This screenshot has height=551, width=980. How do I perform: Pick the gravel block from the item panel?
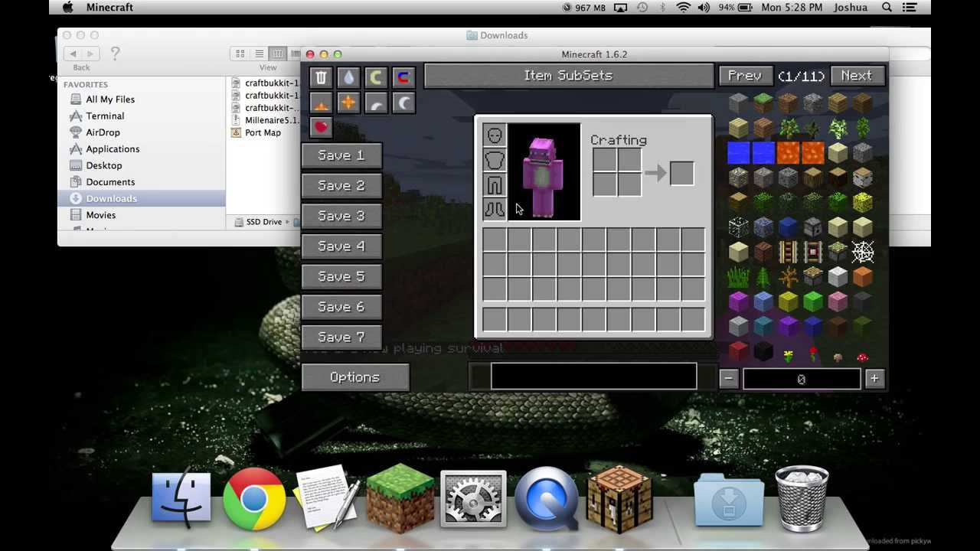coord(863,152)
